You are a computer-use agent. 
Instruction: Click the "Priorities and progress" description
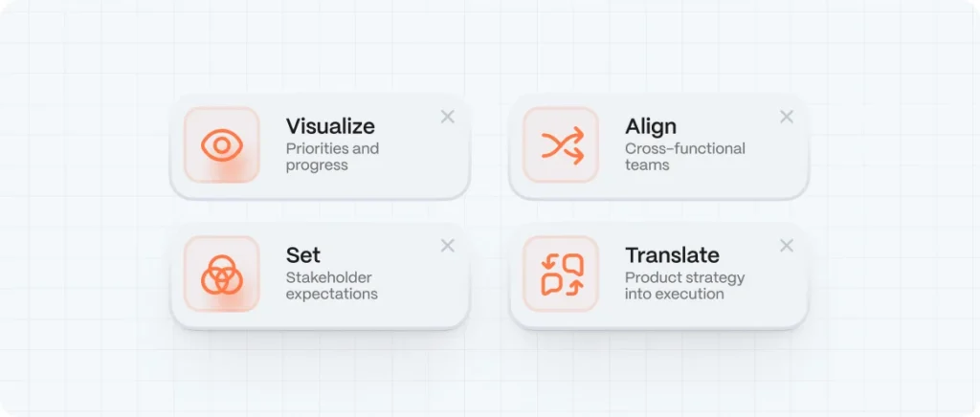pyautogui.click(x=332, y=157)
